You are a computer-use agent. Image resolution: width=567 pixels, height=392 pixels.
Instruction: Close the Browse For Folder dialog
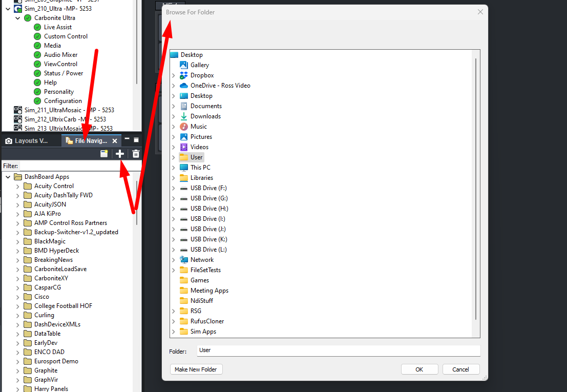(480, 12)
